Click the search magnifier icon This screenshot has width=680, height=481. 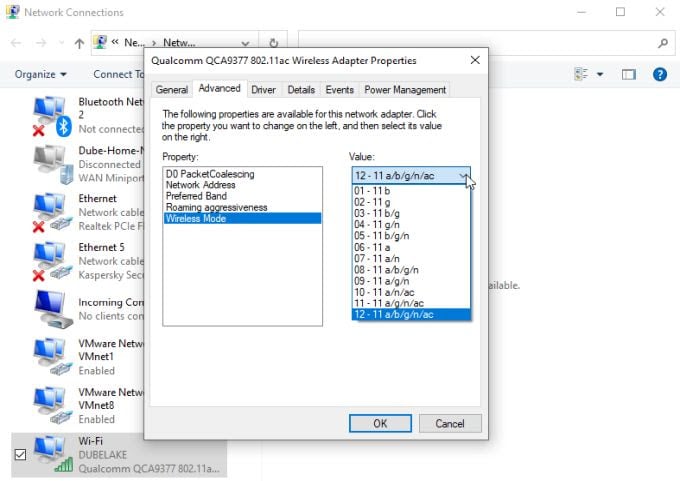coord(663,43)
